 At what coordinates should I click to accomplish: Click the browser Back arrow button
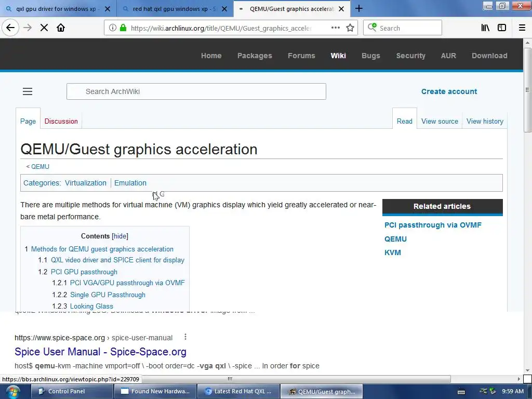click(x=10, y=28)
